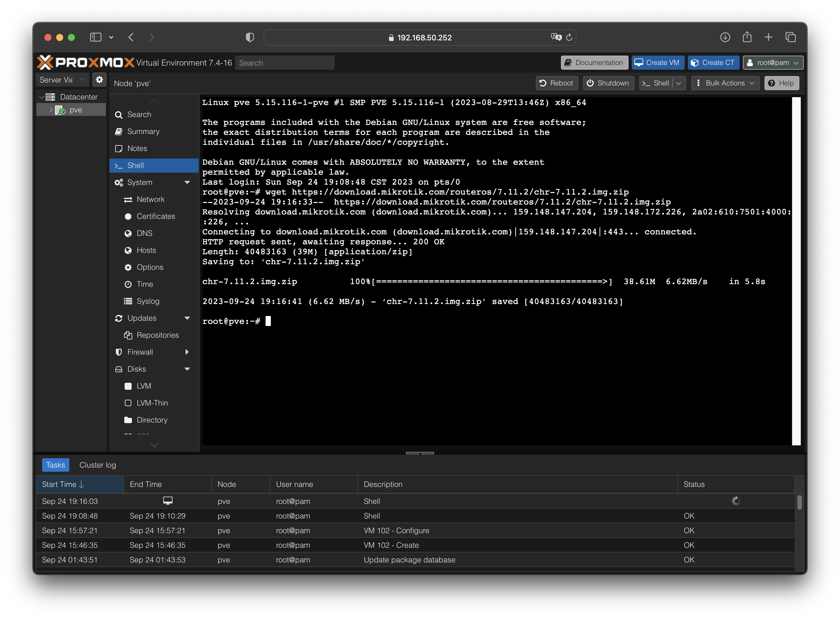This screenshot has width=840, height=618.
Task: Open Safari downloads icon
Action: point(725,37)
